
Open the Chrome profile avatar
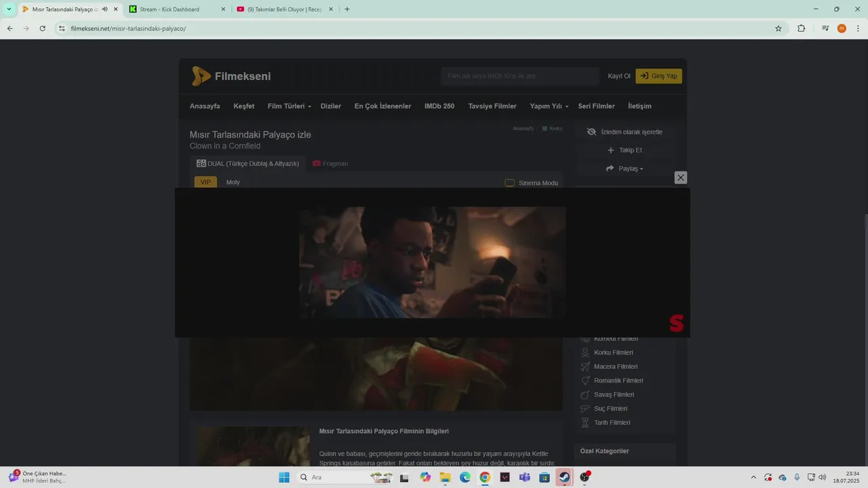[842, 28]
